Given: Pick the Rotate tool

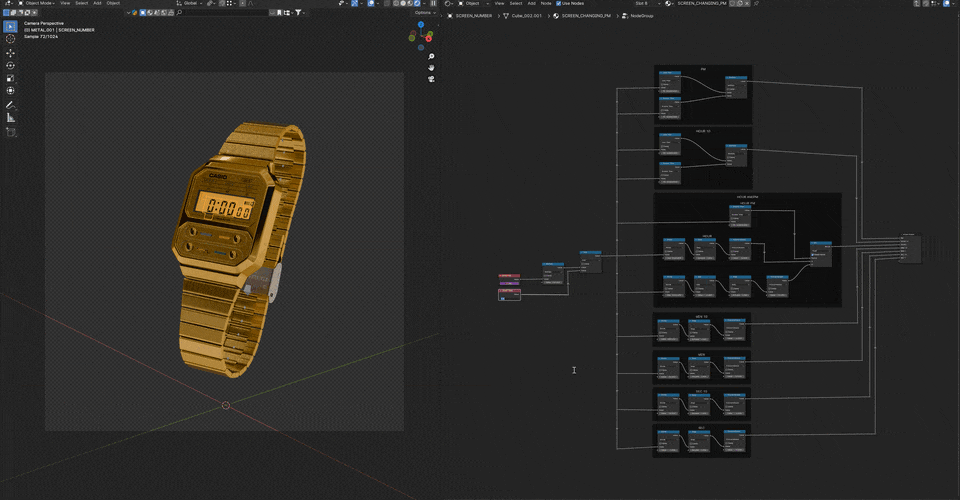Looking at the screenshot, I should (11, 65).
